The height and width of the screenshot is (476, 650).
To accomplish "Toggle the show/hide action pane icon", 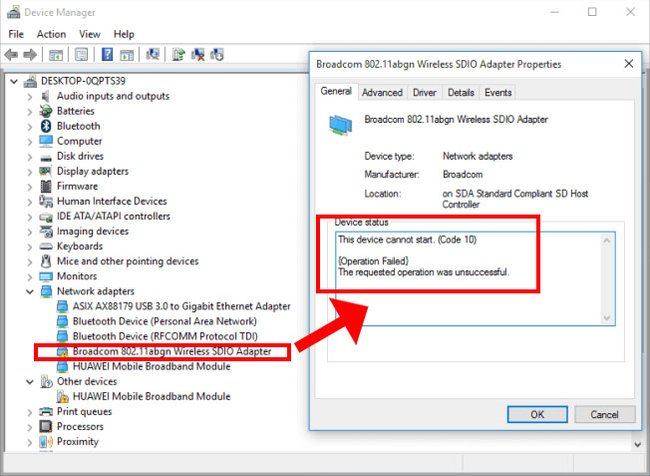I will pyautogui.click(x=127, y=54).
